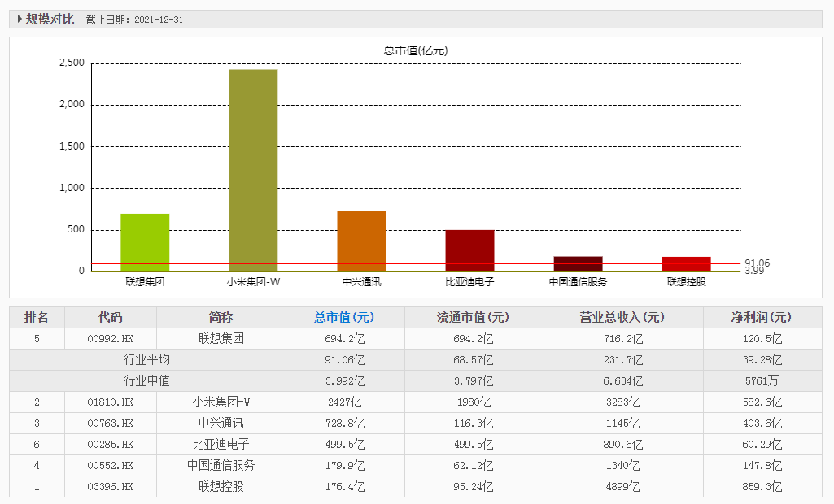Click the 排名 column header

point(36,317)
